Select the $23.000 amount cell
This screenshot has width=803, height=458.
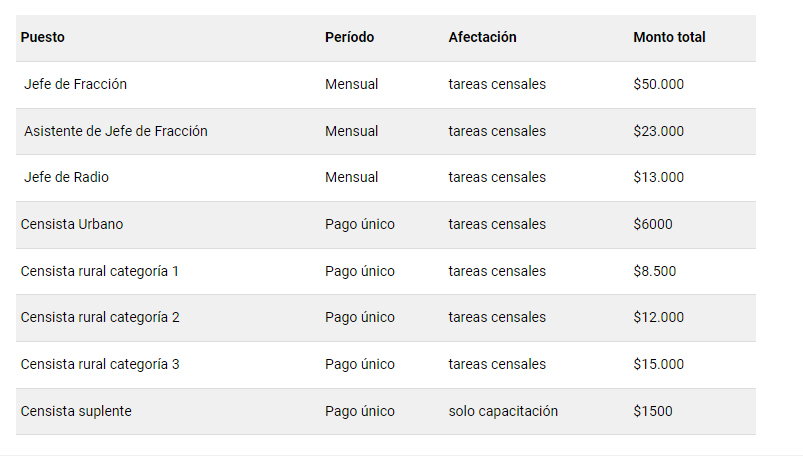tap(658, 131)
